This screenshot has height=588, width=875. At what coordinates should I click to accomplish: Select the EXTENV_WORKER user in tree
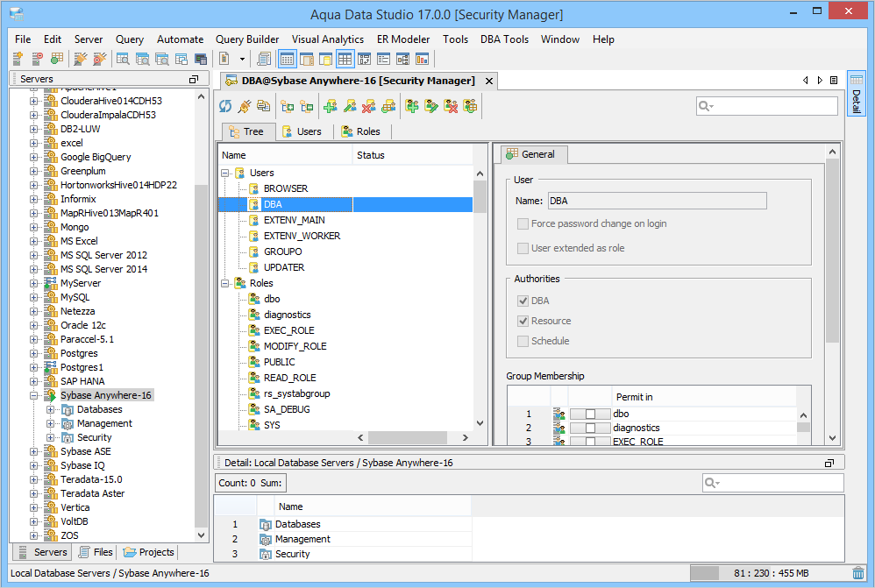click(x=302, y=236)
